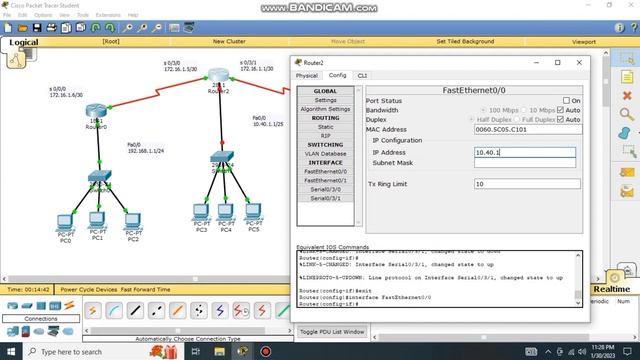
Task: Click the MAC Address field
Action: (528, 129)
